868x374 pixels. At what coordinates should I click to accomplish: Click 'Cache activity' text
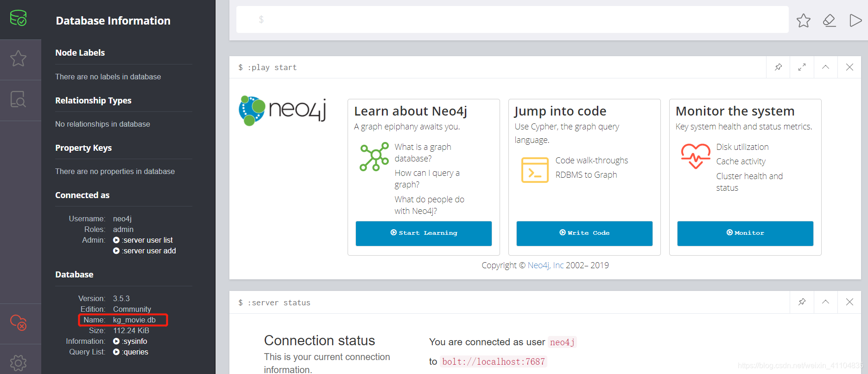point(741,161)
